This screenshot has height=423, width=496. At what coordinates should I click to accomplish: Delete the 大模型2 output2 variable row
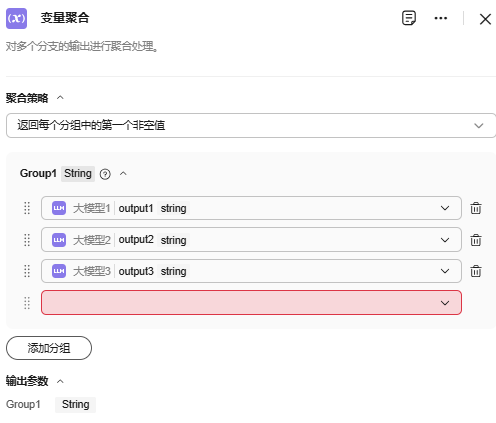coord(476,240)
